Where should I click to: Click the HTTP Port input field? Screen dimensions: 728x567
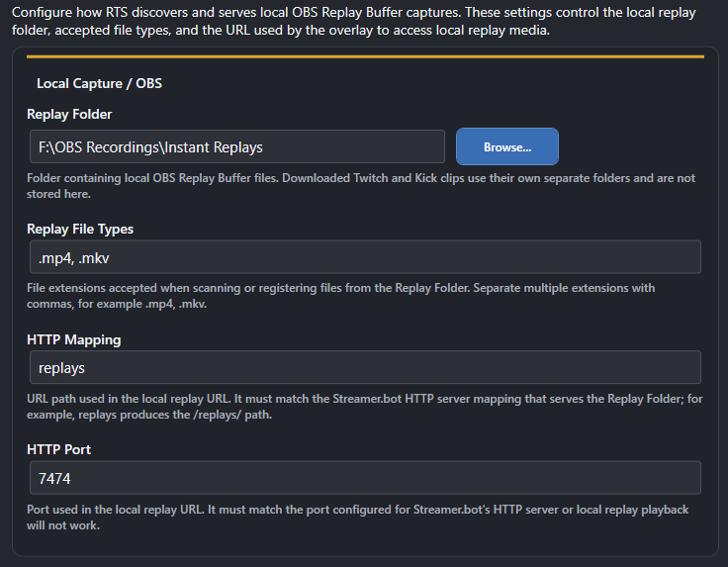(x=365, y=478)
